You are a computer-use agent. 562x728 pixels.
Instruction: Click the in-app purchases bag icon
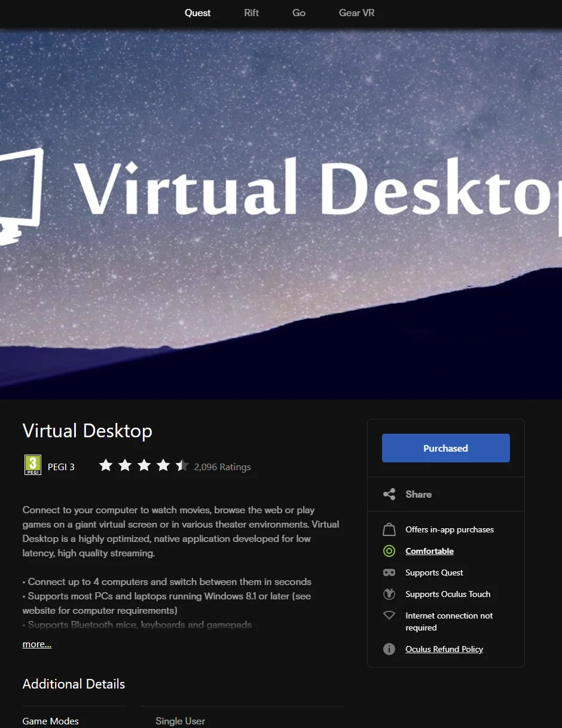389,529
